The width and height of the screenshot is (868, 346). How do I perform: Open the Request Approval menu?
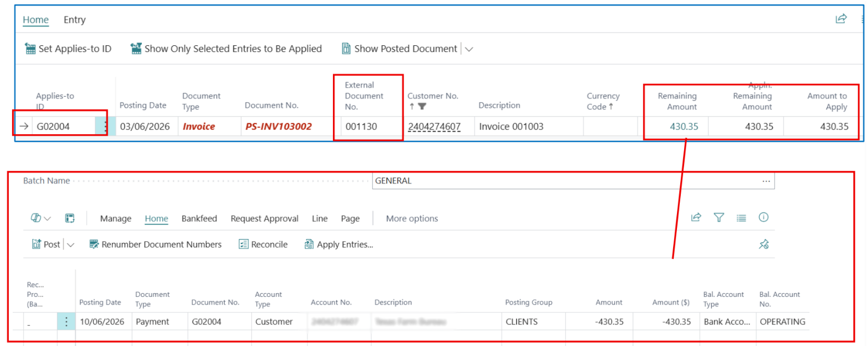coord(264,219)
